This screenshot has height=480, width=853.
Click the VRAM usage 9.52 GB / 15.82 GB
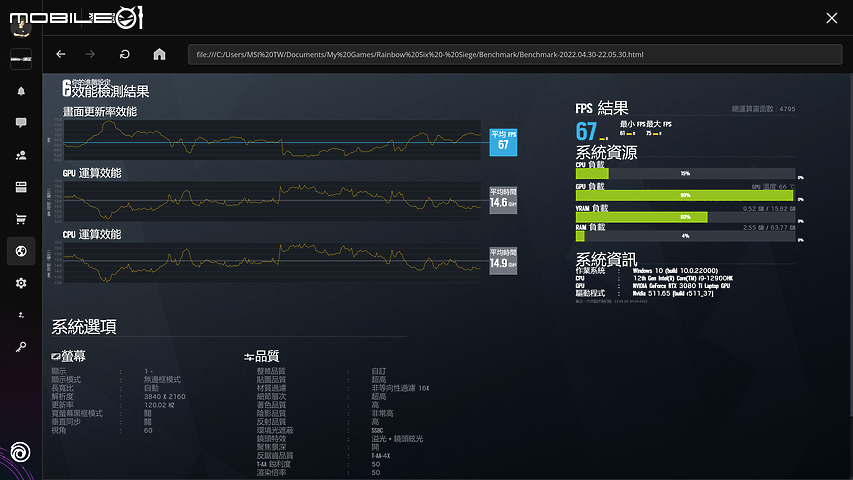(x=769, y=208)
